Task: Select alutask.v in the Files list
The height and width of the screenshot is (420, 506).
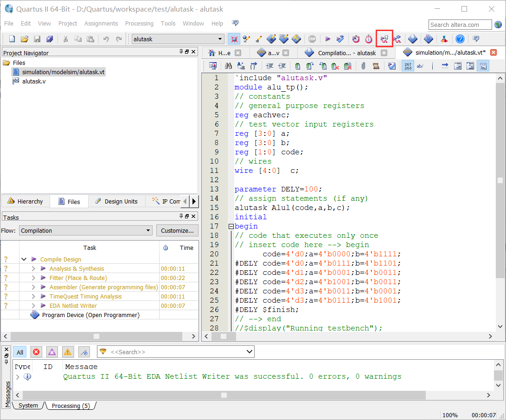Action: [33, 81]
